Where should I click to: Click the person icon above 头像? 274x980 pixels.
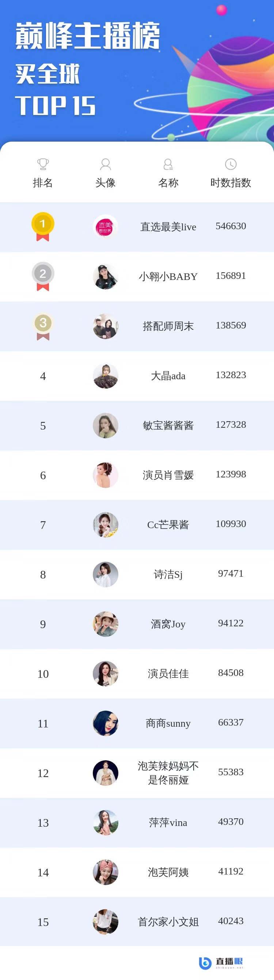tap(106, 164)
